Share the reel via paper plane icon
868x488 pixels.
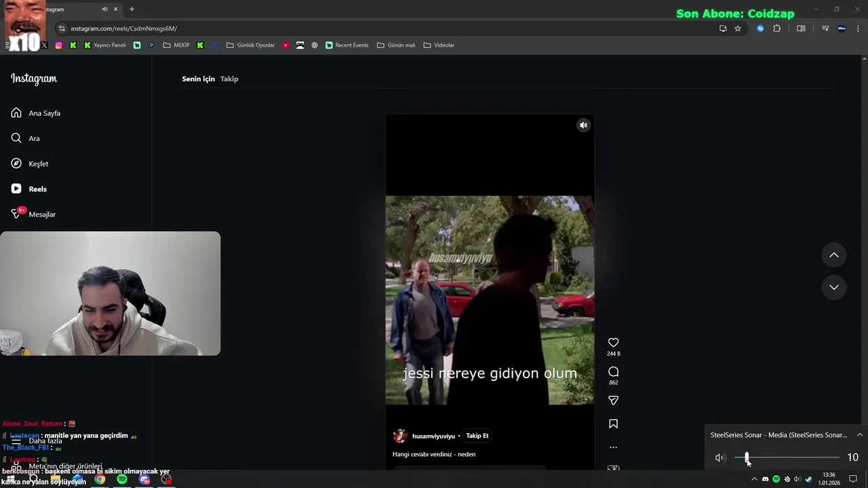613,401
